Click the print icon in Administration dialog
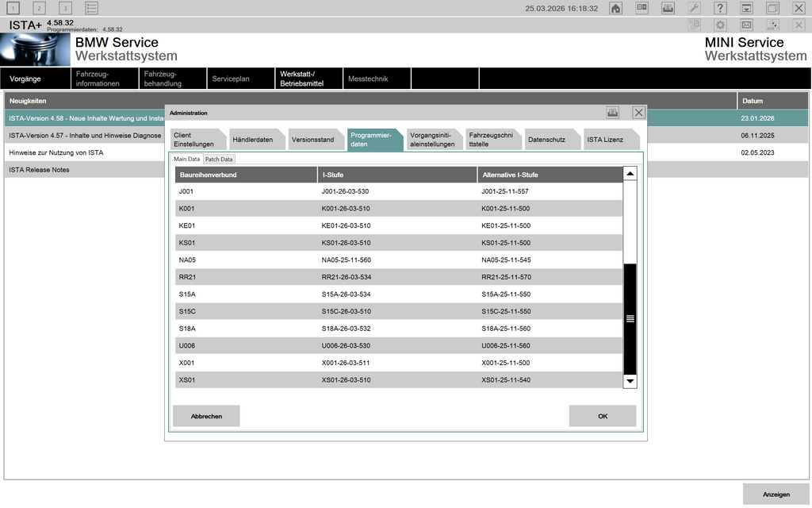This screenshot has width=812, height=508. click(x=612, y=113)
